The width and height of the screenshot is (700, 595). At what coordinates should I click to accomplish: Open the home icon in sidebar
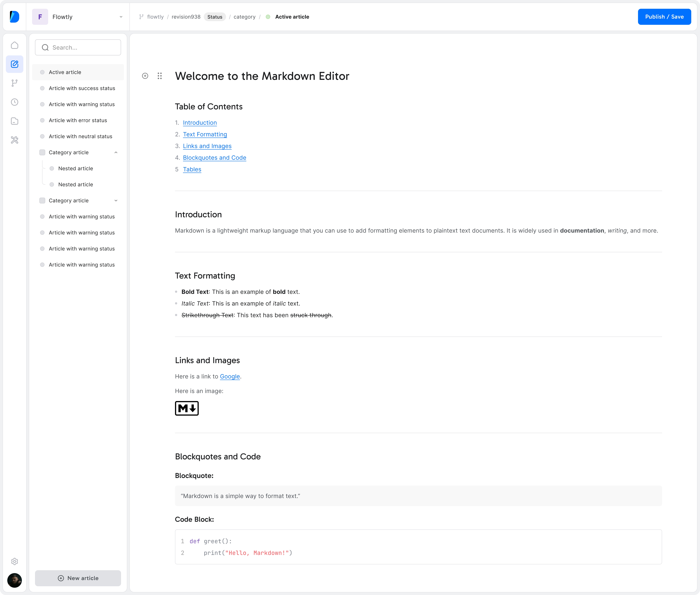coord(15,45)
